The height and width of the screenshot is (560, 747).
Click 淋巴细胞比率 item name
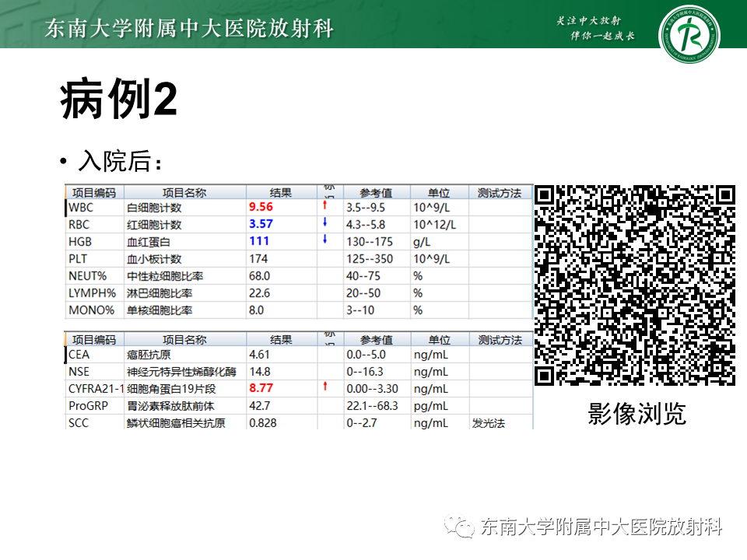159,293
